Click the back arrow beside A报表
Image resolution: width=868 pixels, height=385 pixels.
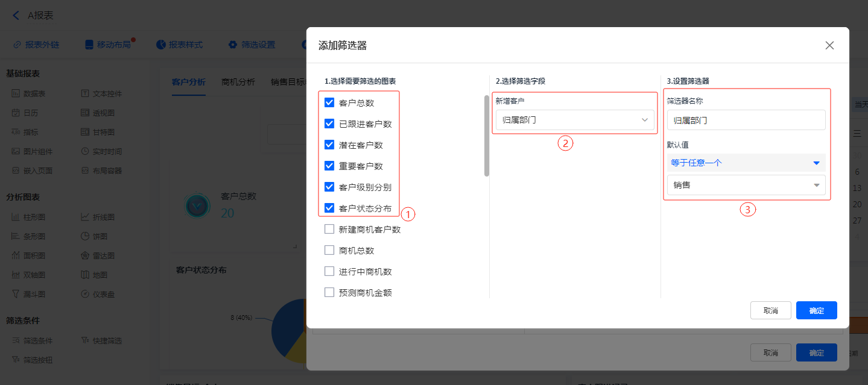coord(16,16)
